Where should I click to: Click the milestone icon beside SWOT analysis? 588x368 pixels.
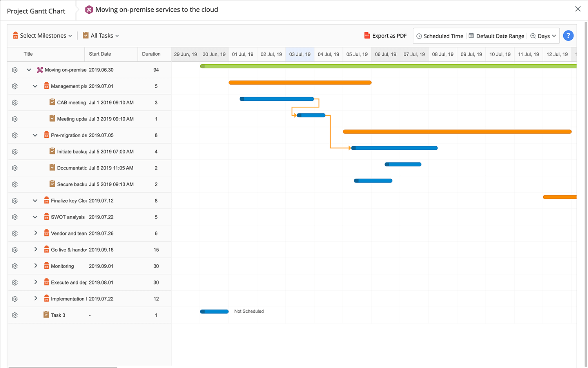tap(46, 217)
